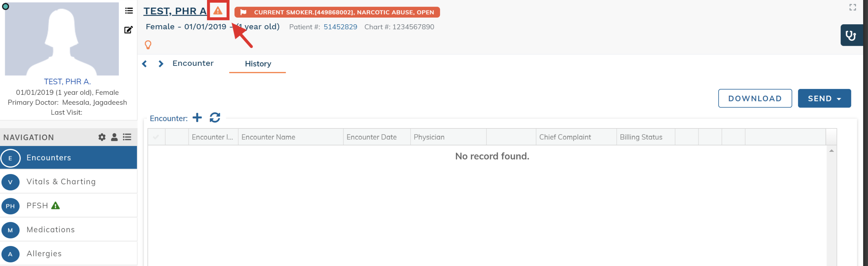This screenshot has width=868, height=266.
Task: Click the current smoker flag banner
Action: click(x=337, y=12)
